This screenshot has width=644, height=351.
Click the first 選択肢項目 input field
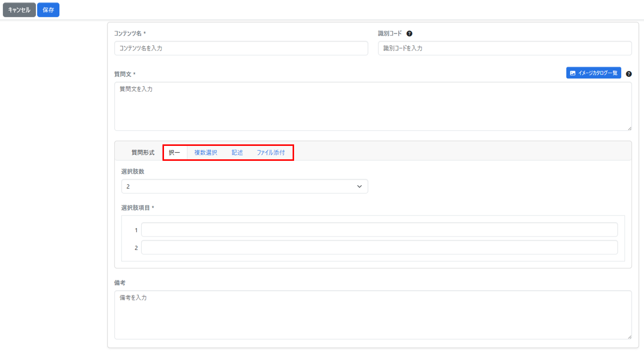click(379, 230)
